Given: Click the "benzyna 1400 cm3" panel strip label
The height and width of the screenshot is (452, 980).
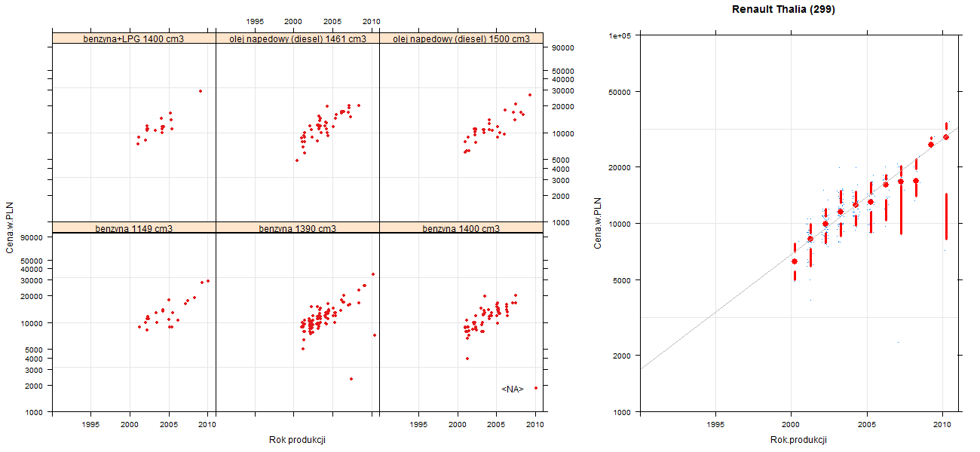Looking at the screenshot, I should point(461,228).
